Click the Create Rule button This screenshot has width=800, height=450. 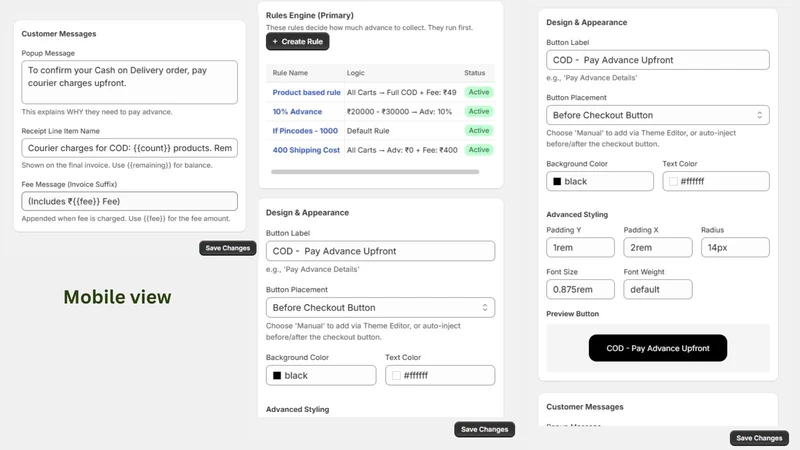pyautogui.click(x=297, y=41)
